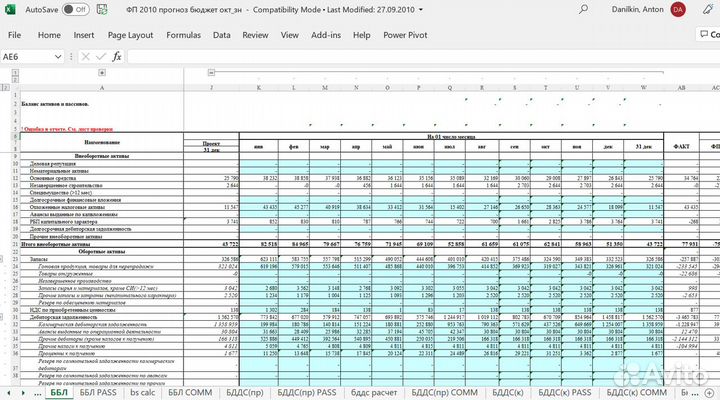Click the formula bar Enter checkmark icon

click(x=101, y=56)
